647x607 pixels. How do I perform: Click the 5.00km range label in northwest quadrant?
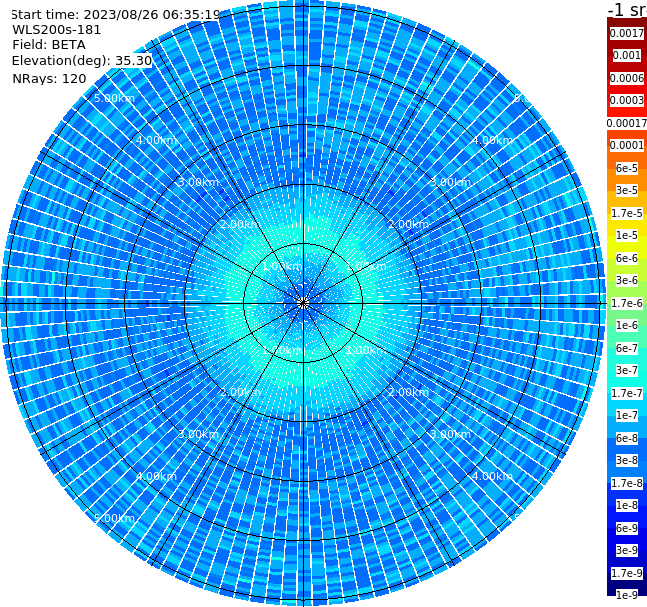pyautogui.click(x=114, y=98)
